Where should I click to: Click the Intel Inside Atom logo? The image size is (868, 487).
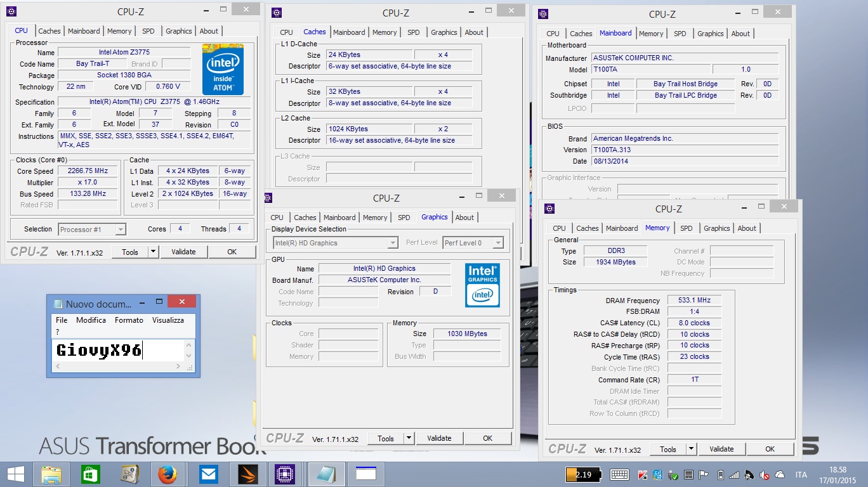(x=223, y=69)
